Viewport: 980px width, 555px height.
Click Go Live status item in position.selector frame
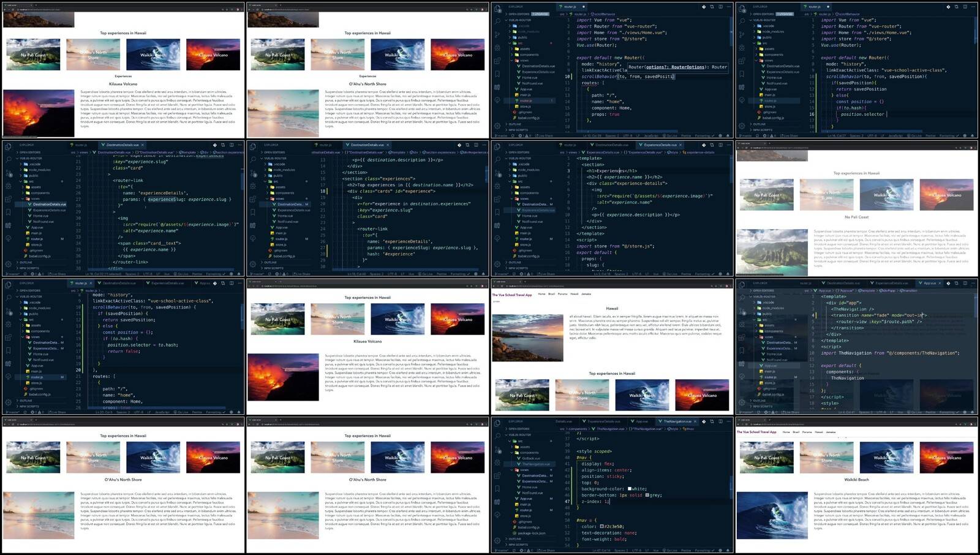(x=914, y=136)
